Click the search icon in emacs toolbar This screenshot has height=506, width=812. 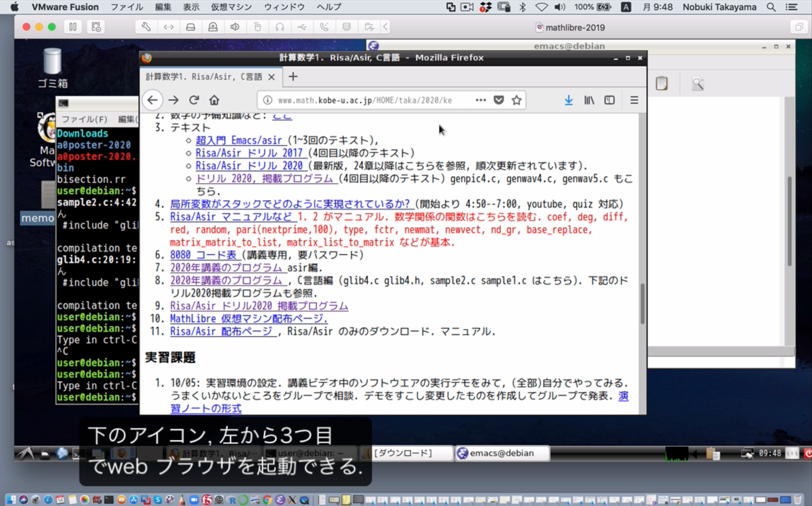(698, 84)
